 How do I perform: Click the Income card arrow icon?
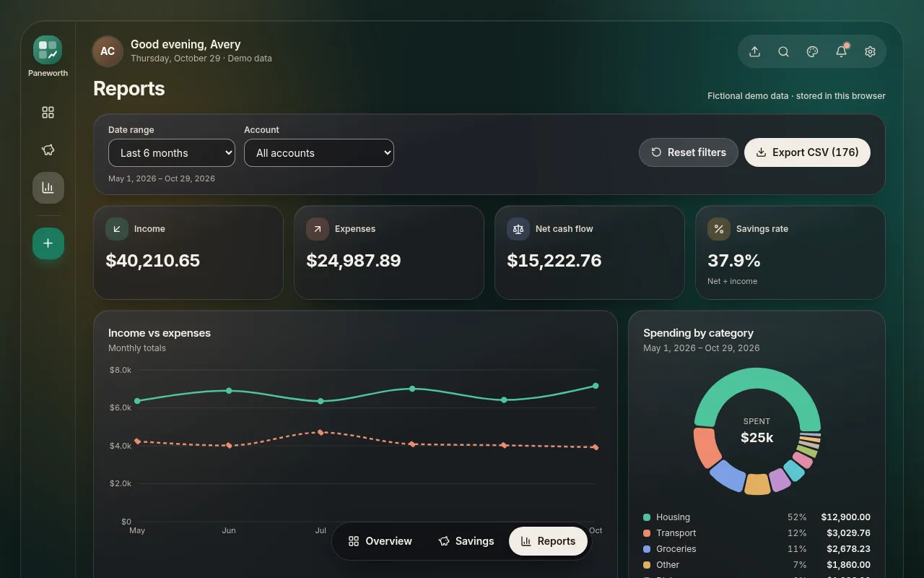117,229
